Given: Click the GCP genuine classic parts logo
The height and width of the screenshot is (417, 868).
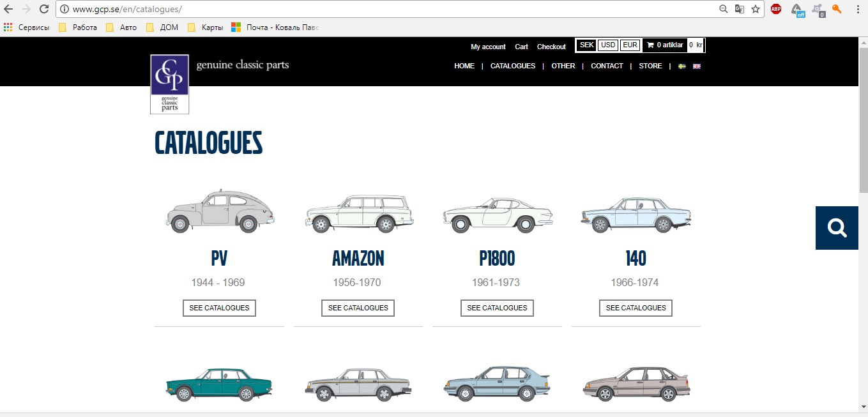Looking at the screenshot, I should [x=169, y=84].
